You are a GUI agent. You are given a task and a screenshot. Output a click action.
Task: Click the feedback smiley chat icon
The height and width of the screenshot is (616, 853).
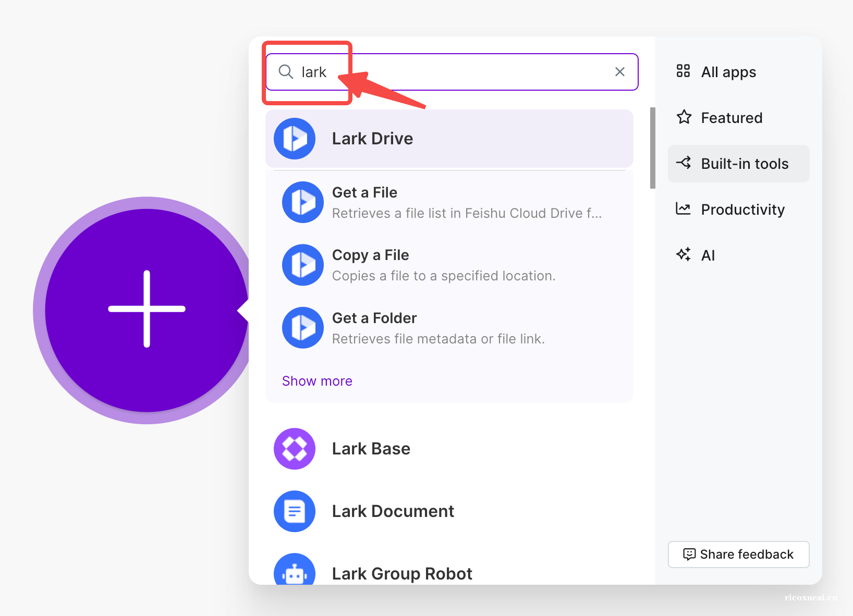pos(689,555)
